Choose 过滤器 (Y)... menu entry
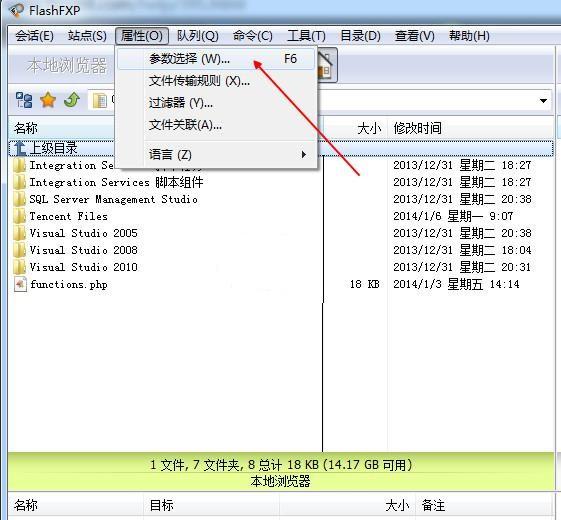The width and height of the screenshot is (561, 520). (x=216, y=103)
